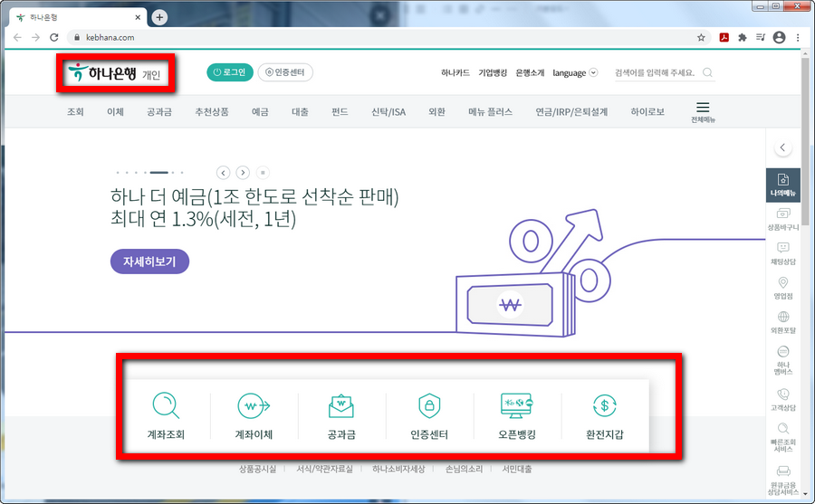Image resolution: width=815 pixels, height=504 pixels.
Task: Open the 하나카드 link
Action: pos(455,72)
